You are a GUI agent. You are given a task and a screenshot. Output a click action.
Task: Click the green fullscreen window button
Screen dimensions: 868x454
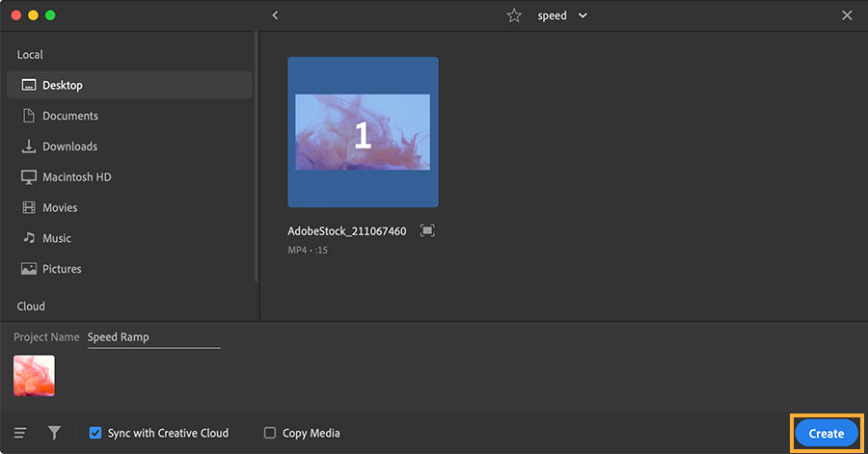50,15
